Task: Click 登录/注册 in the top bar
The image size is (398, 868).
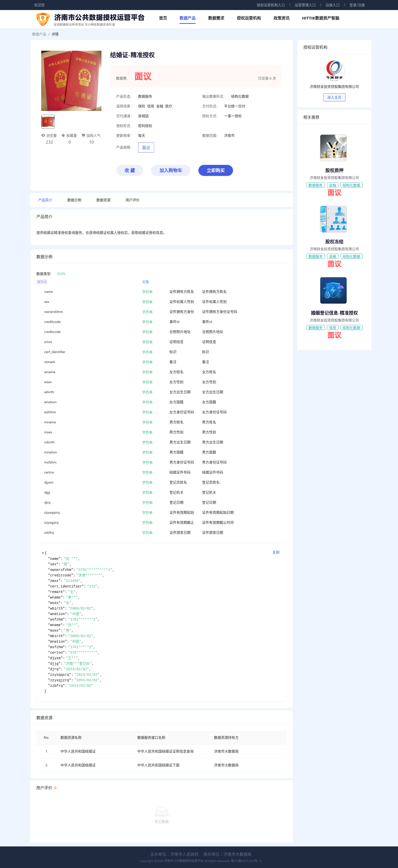Action: [x=357, y=5]
